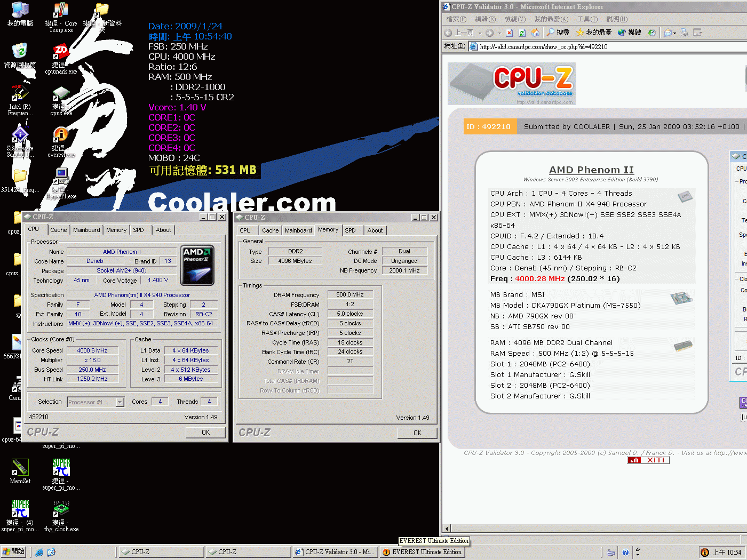The image size is (747, 560).
Task: Switch to Mainboard tab in left CPU-Z window
Action: [86, 230]
